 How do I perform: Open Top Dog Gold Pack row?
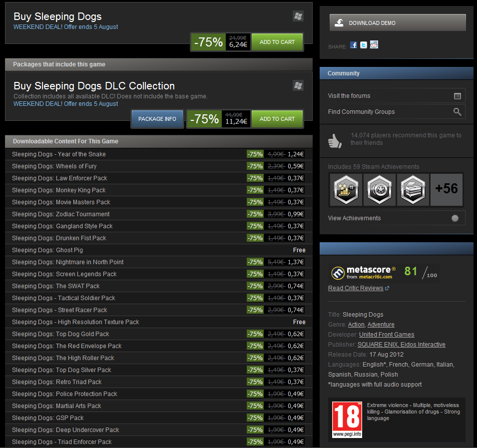pos(158,334)
